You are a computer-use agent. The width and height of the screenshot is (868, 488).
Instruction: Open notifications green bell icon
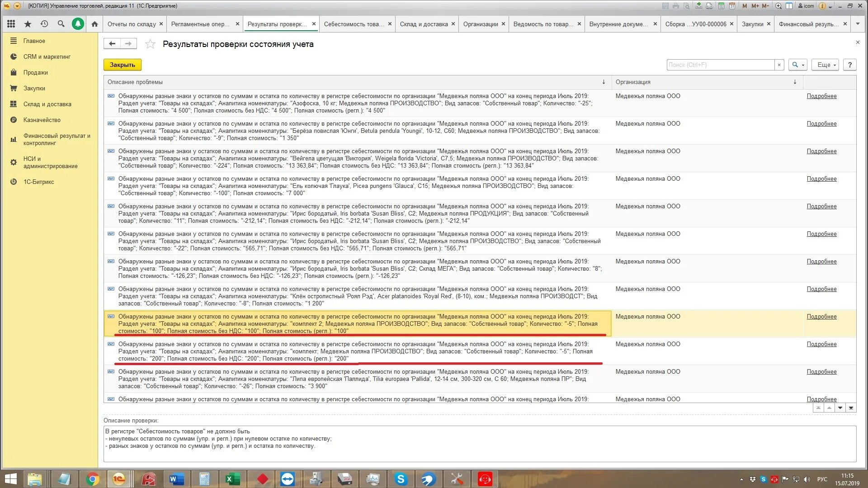click(78, 24)
